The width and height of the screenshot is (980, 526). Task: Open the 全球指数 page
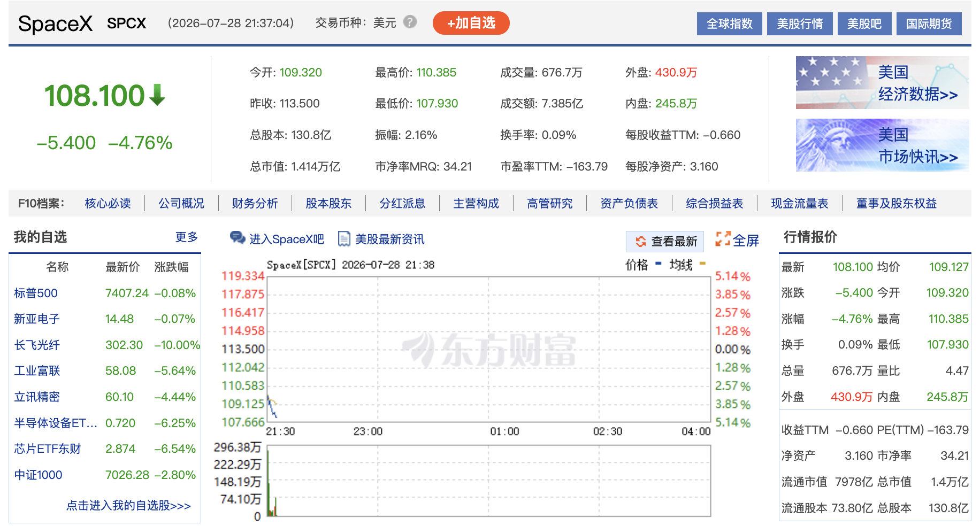click(729, 24)
